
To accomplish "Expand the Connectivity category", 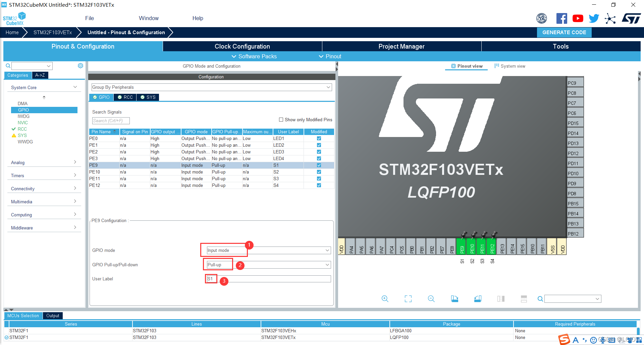I will point(44,189).
